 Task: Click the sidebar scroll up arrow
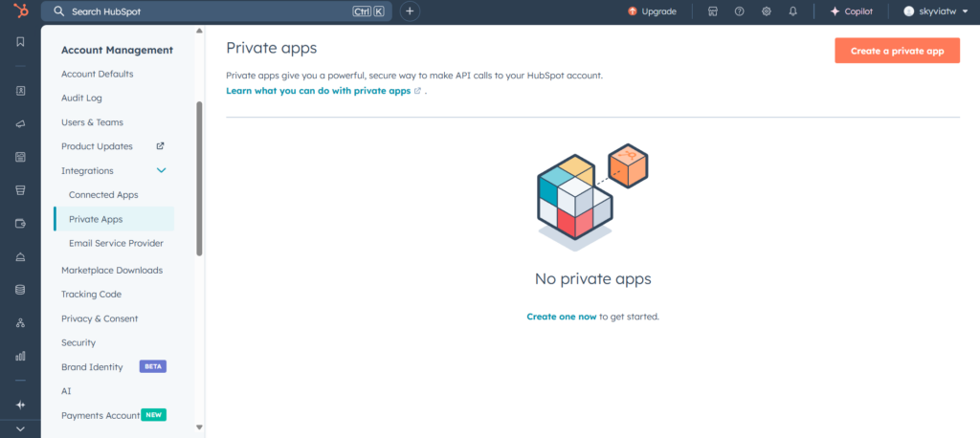pos(199,31)
